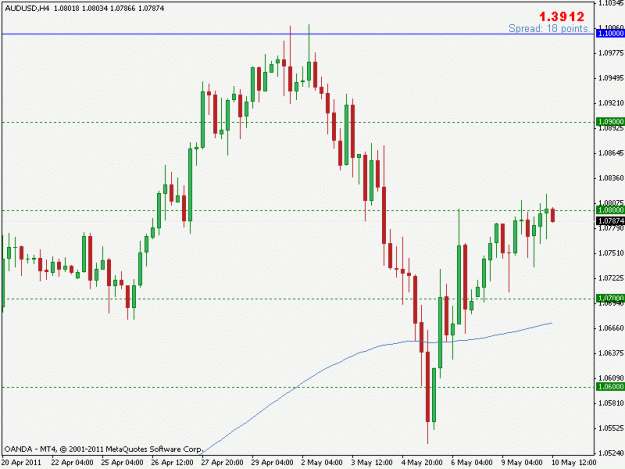Click the lowest red candle near 1.05525
Viewport: 625px width, 469px height.
(428, 387)
